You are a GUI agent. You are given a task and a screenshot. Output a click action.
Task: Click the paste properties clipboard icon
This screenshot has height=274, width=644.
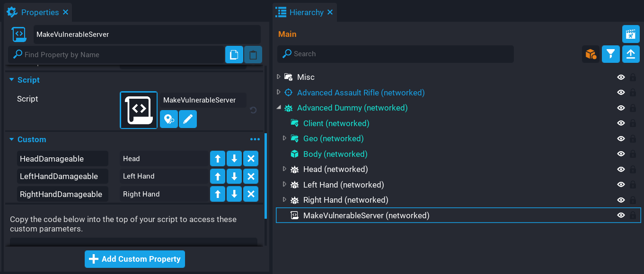tap(253, 54)
